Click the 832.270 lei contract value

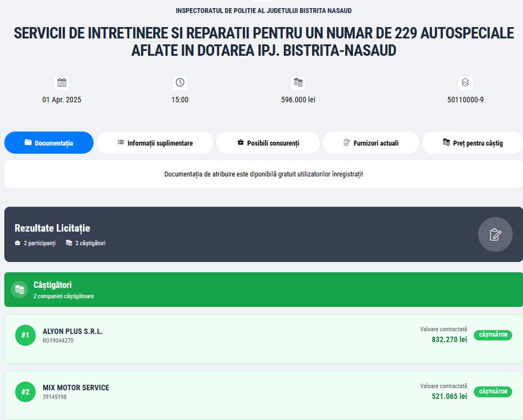tap(449, 339)
